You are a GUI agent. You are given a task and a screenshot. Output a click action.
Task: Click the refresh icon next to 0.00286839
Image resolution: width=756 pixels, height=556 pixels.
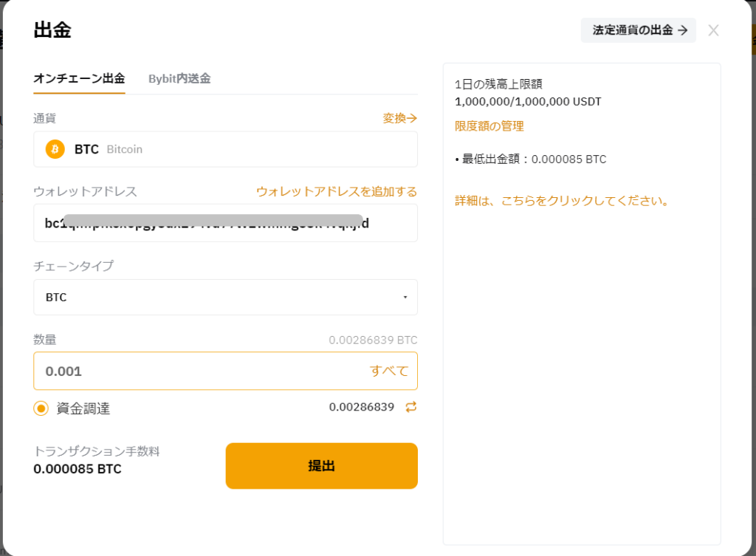coord(410,407)
